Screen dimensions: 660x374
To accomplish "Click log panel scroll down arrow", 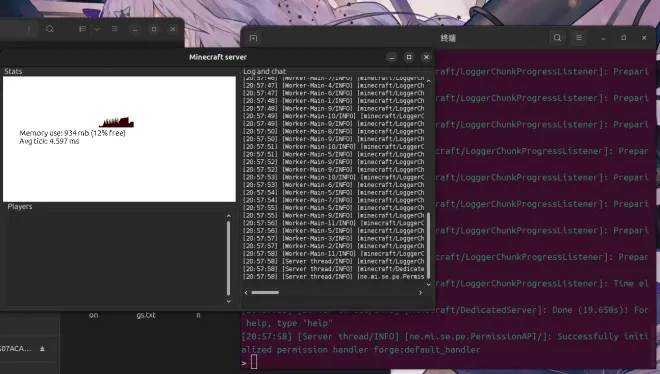I will (x=428, y=284).
